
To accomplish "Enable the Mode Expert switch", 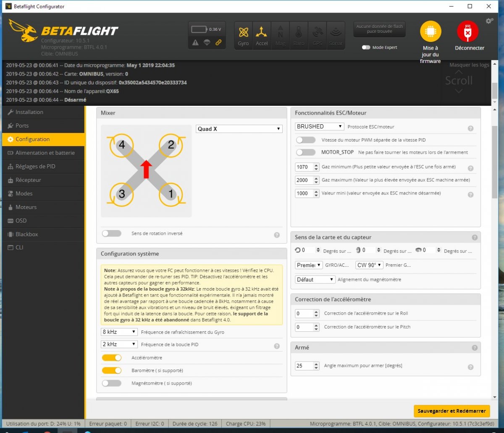I will click(x=366, y=47).
